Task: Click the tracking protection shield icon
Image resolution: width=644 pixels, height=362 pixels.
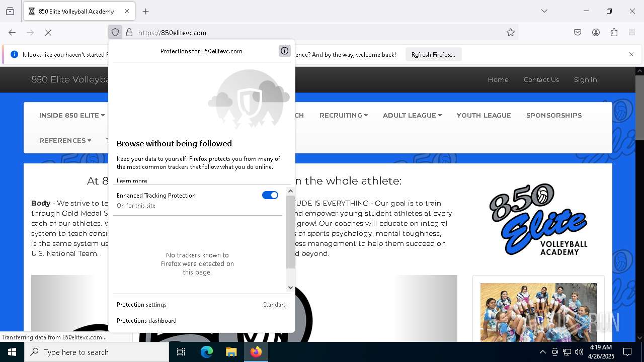Action: (x=115, y=32)
